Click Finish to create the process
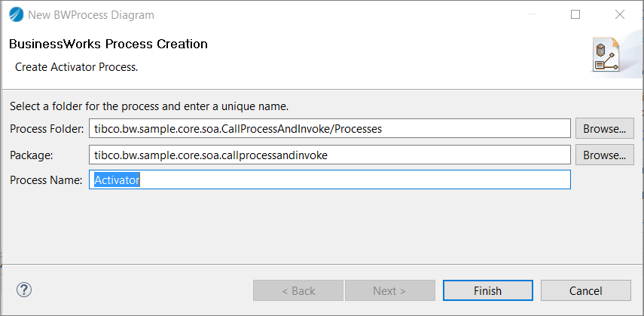This screenshot has height=316, width=644. 487,290
